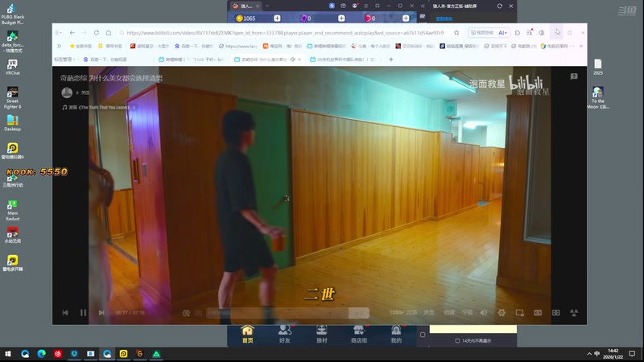Send the danmaku comment

[x=359, y=313]
